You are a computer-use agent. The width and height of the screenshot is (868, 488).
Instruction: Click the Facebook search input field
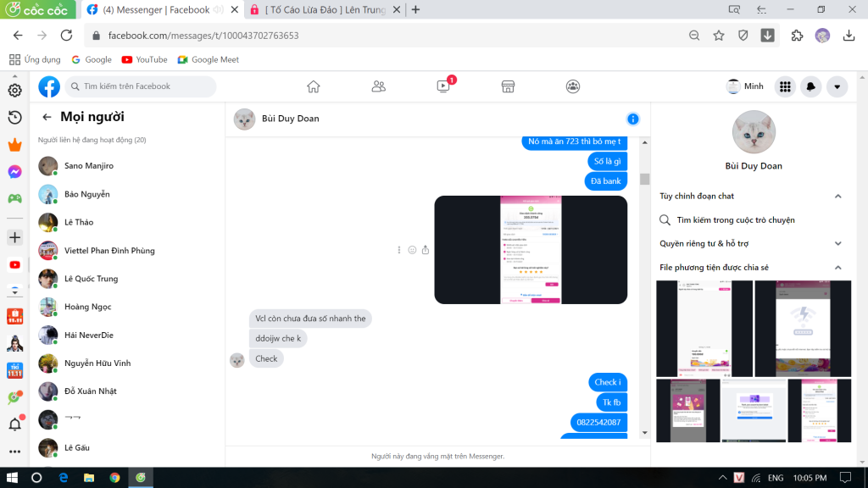point(144,86)
